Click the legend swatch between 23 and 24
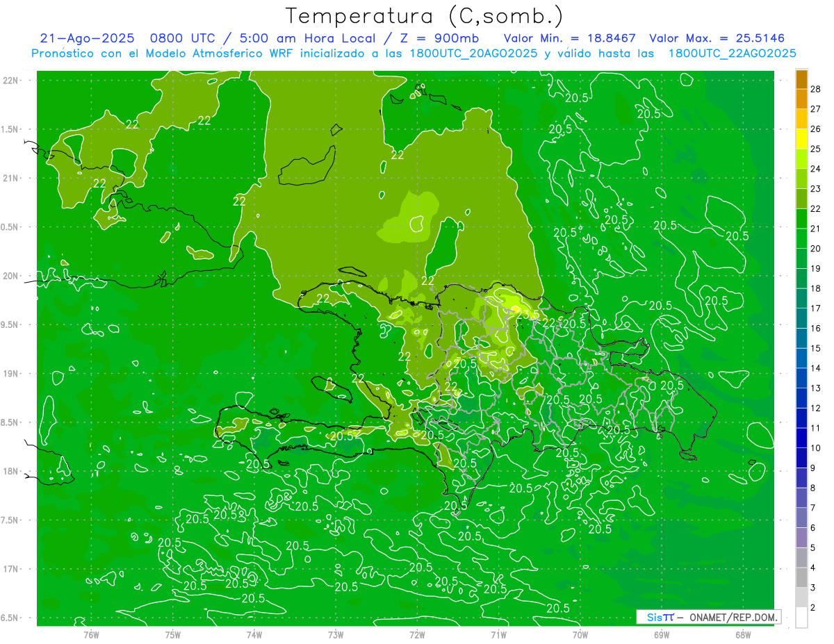 [801, 179]
